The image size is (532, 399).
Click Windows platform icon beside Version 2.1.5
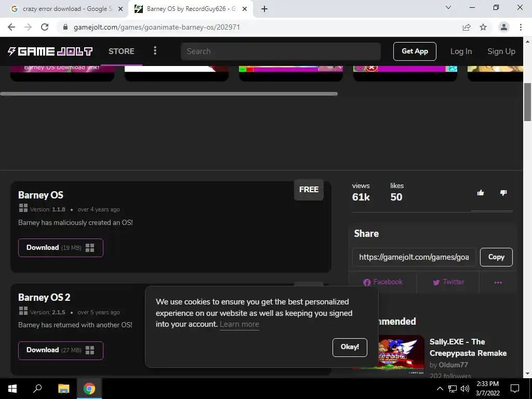(x=23, y=311)
